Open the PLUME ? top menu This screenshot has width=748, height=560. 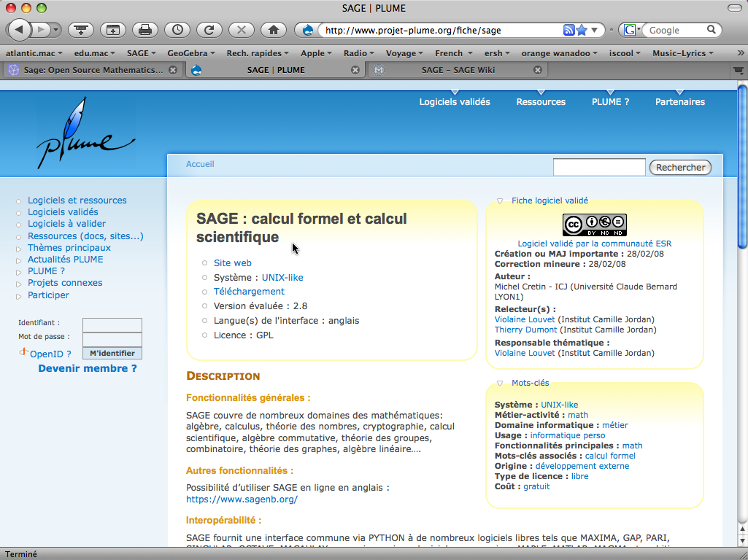(x=610, y=101)
